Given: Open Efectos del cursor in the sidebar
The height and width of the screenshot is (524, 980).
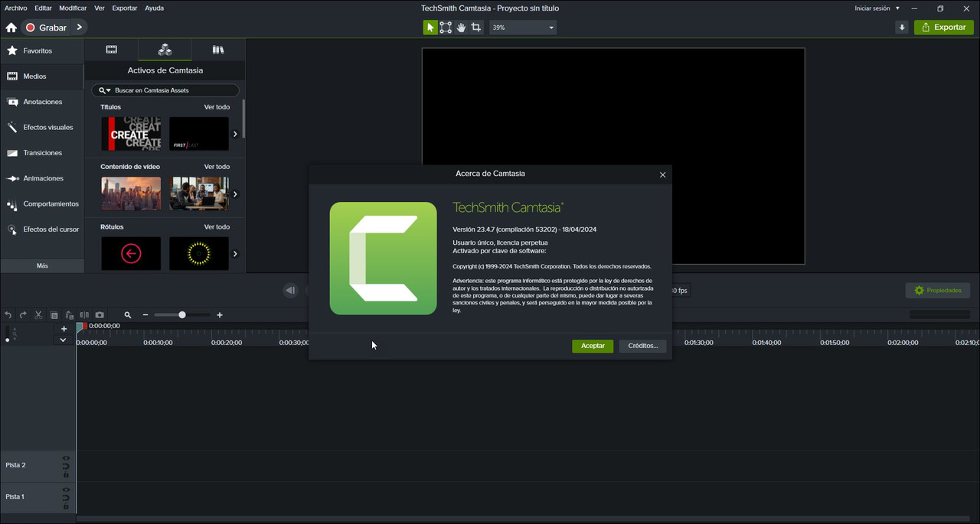Looking at the screenshot, I should click(x=42, y=229).
